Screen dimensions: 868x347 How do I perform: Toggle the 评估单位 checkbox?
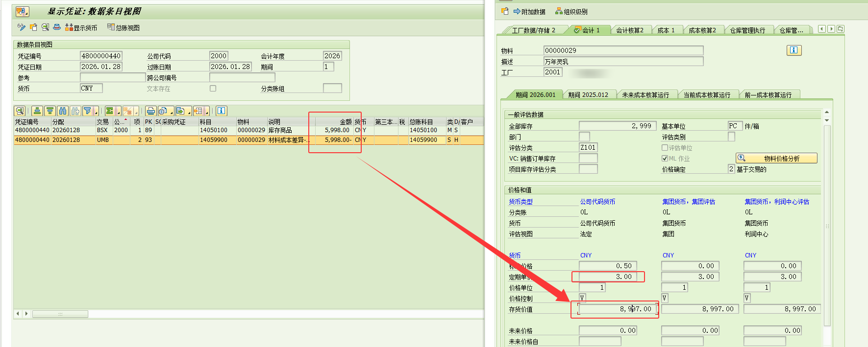click(665, 148)
